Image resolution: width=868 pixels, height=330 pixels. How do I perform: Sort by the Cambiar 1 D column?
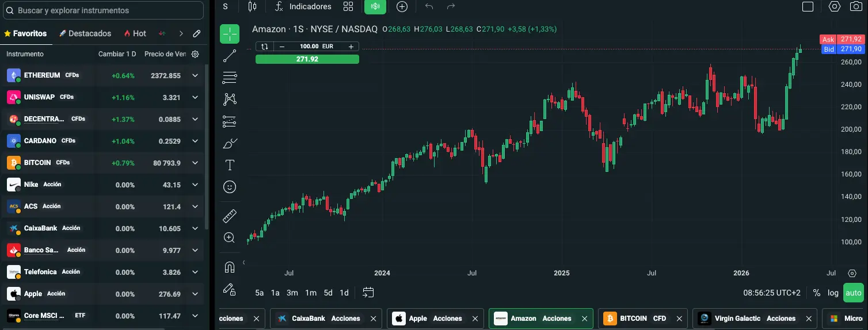[117, 54]
